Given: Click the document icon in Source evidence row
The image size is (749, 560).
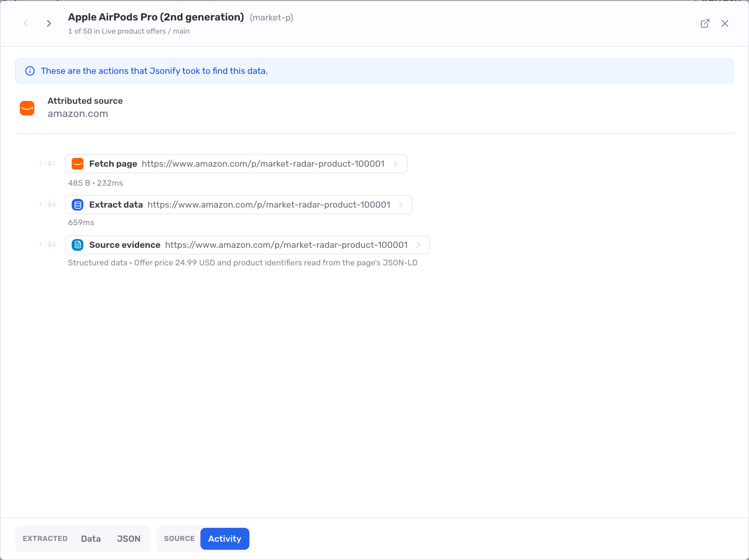Looking at the screenshot, I should (x=78, y=245).
